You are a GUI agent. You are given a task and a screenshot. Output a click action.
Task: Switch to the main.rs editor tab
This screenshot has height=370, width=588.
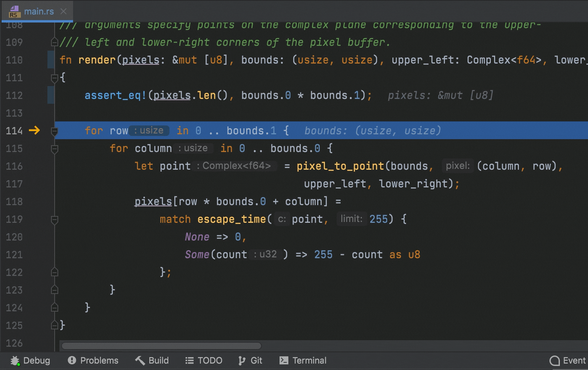[x=39, y=11]
